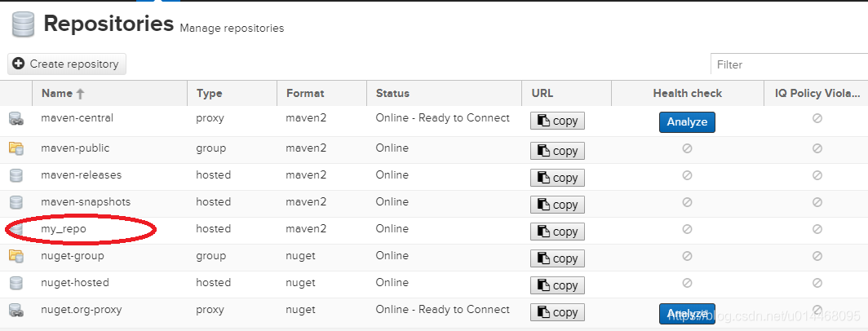Click the 'maven2' format cell of maven-snapshots
The width and height of the screenshot is (868, 331).
pos(306,202)
